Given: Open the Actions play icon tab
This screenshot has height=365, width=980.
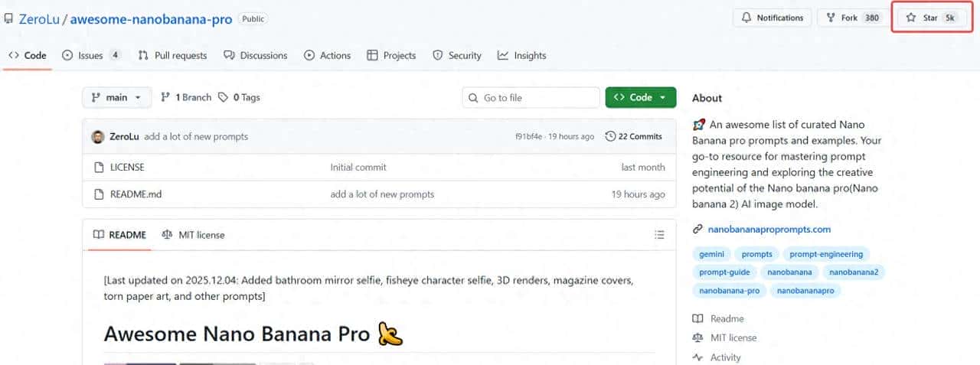Looking at the screenshot, I should [x=309, y=55].
